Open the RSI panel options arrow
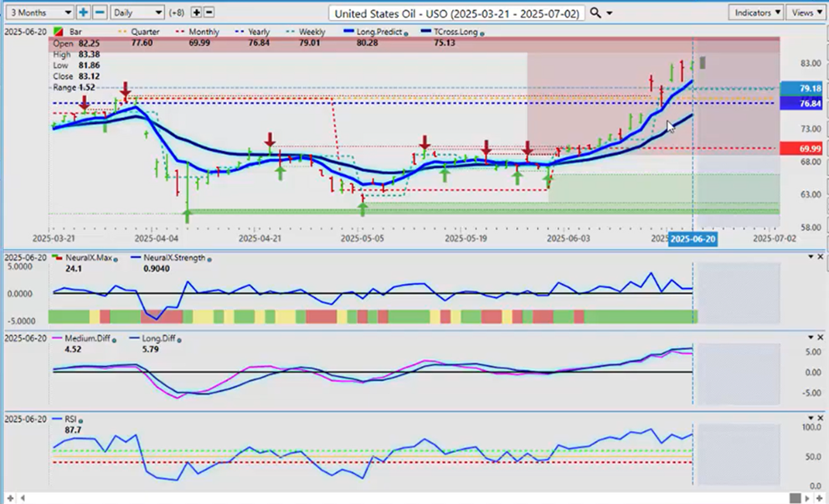 (811, 418)
